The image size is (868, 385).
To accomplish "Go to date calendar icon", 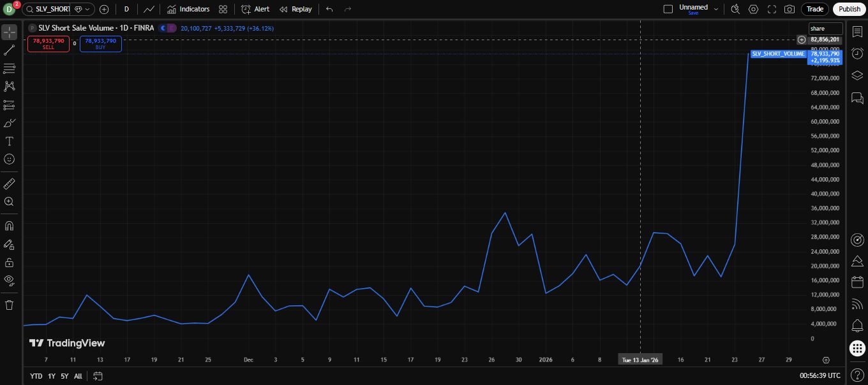I will click(98, 376).
